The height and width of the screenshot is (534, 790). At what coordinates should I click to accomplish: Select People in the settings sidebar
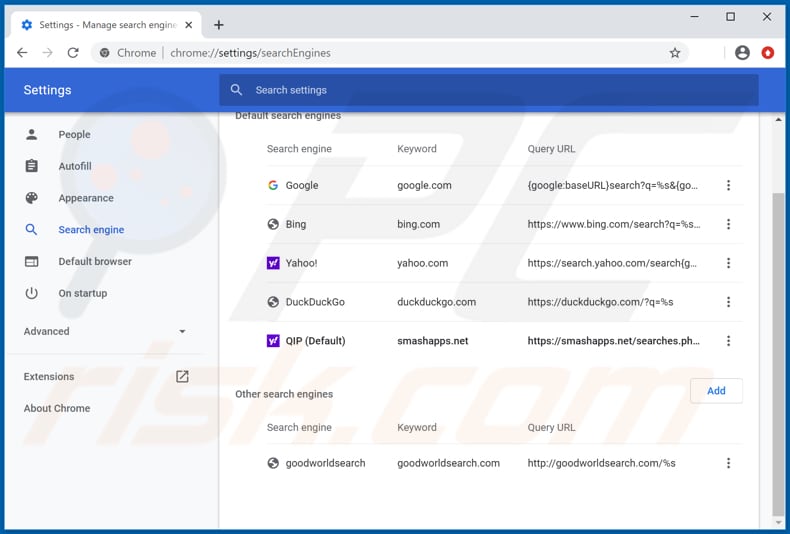[x=74, y=135]
